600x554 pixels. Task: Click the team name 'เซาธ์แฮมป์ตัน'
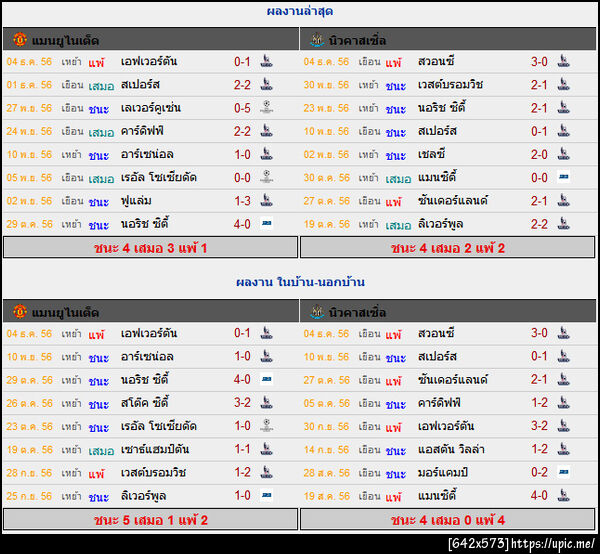[155, 449]
